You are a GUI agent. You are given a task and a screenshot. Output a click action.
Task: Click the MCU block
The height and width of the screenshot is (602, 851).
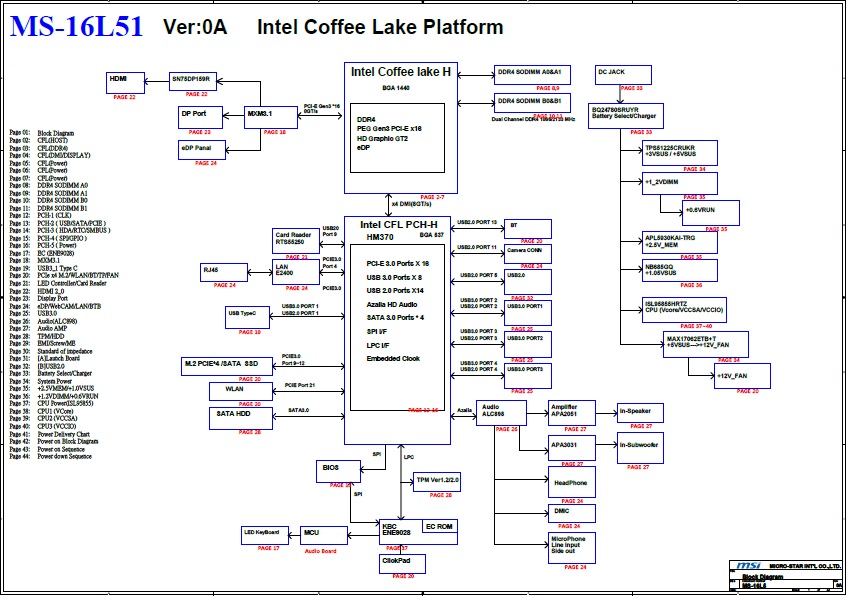click(324, 535)
